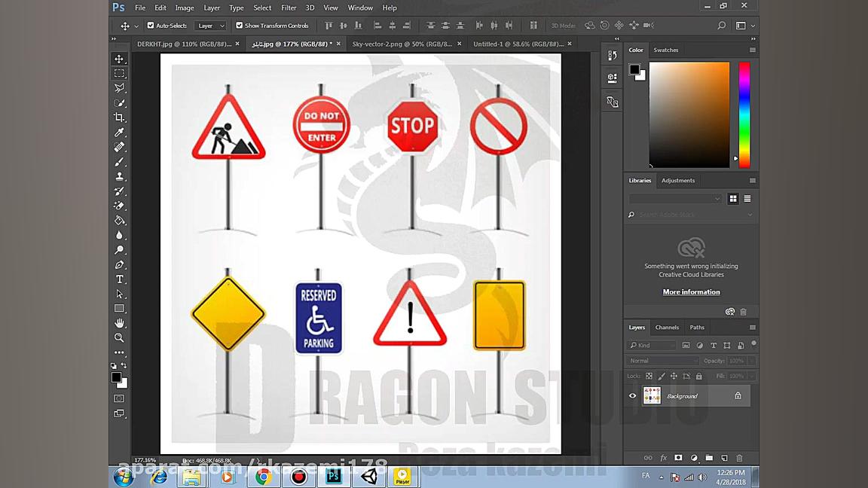The height and width of the screenshot is (488, 868).
Task: Select the Zoom tool
Action: 119,338
